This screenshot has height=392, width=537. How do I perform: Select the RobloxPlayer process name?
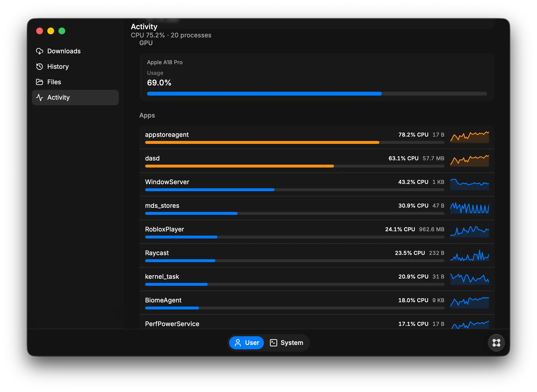pos(165,229)
